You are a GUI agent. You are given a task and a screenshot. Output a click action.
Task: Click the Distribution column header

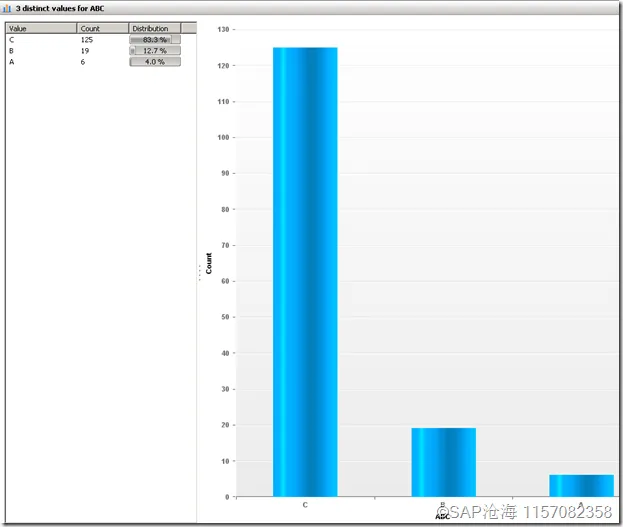[x=155, y=28]
